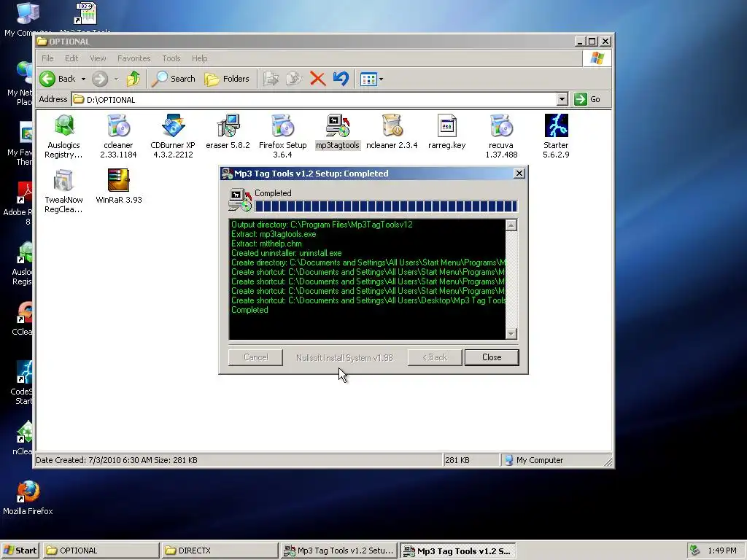The image size is (747, 560).
Task: Click the install log scroll down arrow
Action: pyautogui.click(x=511, y=333)
